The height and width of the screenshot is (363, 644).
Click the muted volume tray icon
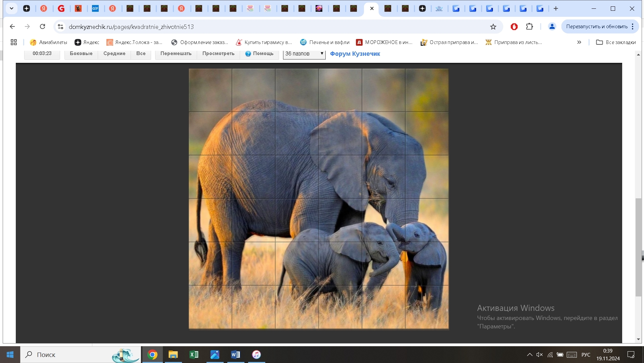point(540,355)
